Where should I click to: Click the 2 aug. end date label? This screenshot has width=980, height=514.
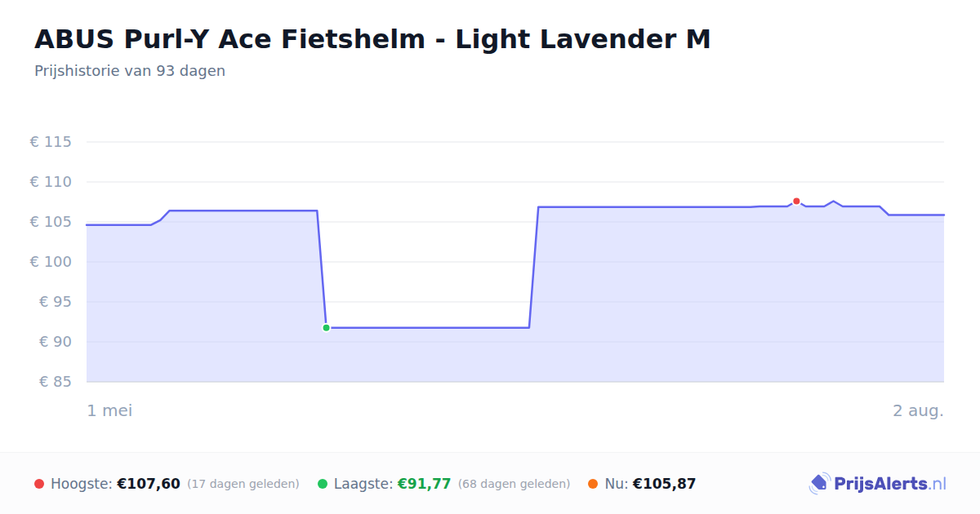coord(918,410)
